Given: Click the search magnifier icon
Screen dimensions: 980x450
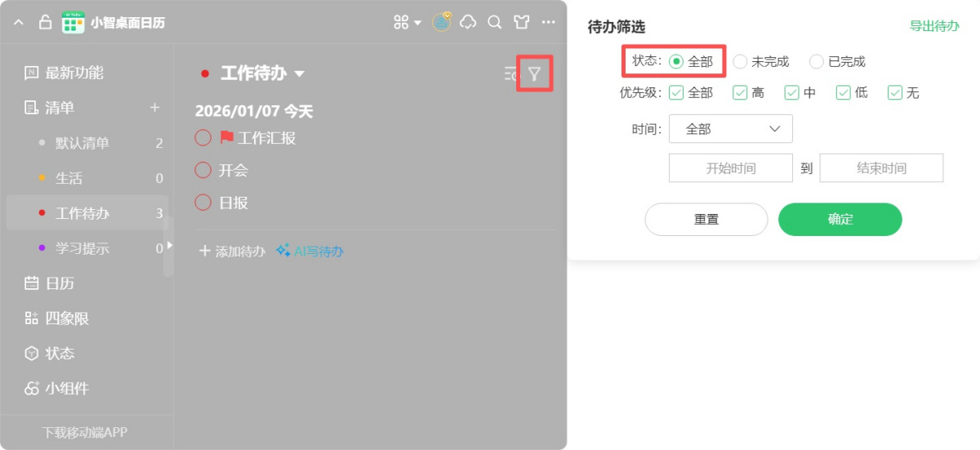Looking at the screenshot, I should tap(494, 23).
